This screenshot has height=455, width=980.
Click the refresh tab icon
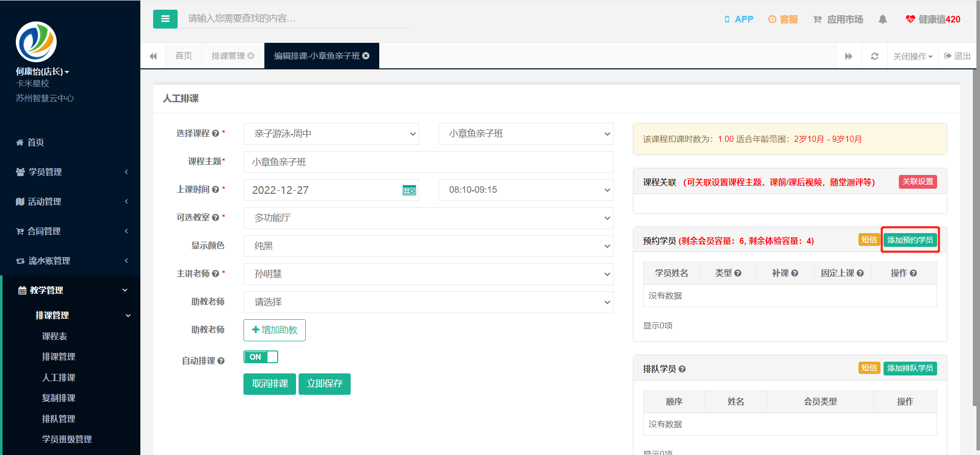(x=874, y=56)
